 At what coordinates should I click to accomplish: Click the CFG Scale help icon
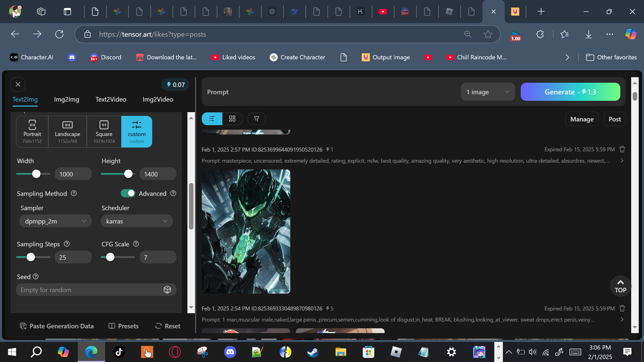pos(136,244)
